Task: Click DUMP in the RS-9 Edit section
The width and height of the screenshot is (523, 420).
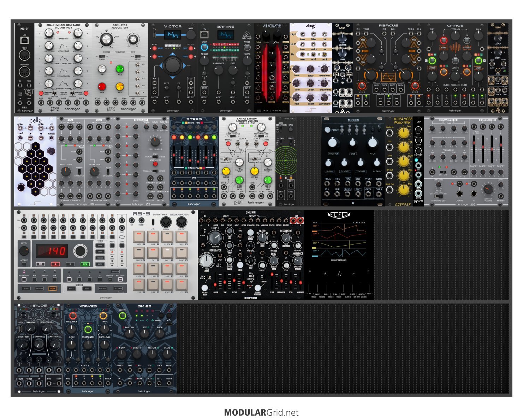Action: point(100,264)
